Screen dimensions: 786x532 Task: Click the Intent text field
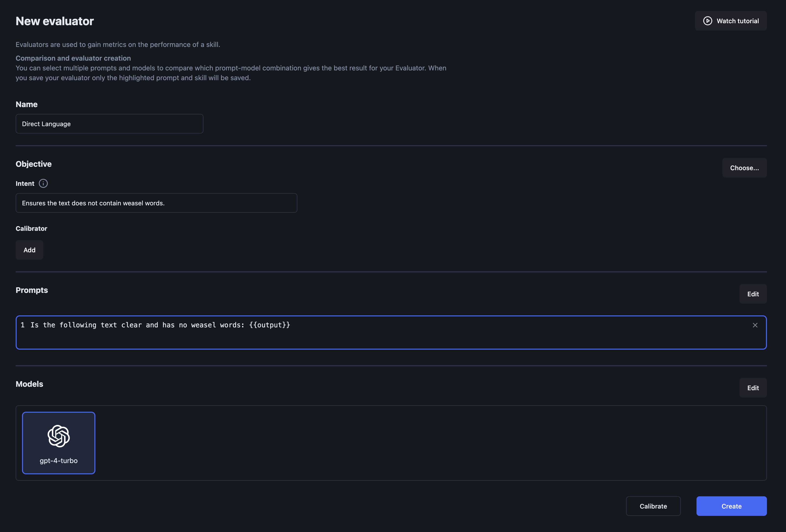point(156,203)
